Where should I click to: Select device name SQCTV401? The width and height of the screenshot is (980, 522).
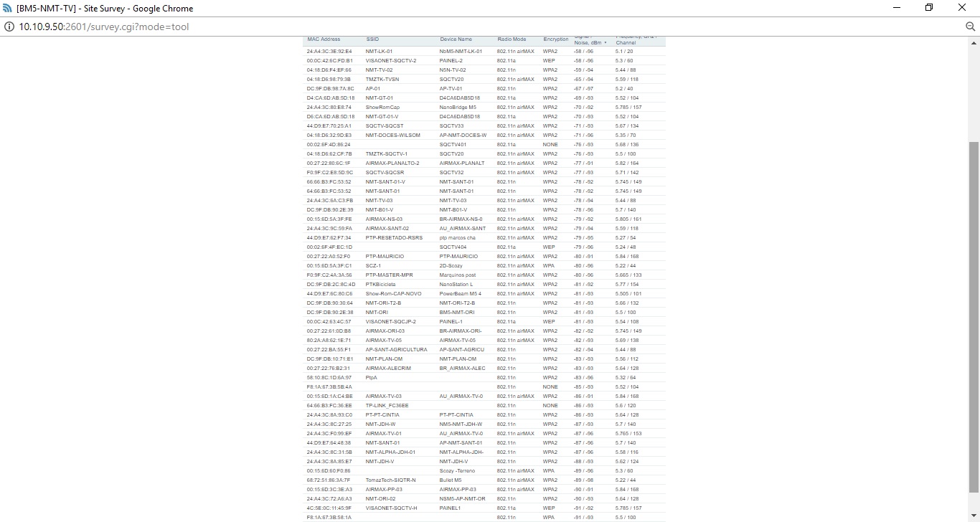(453, 145)
